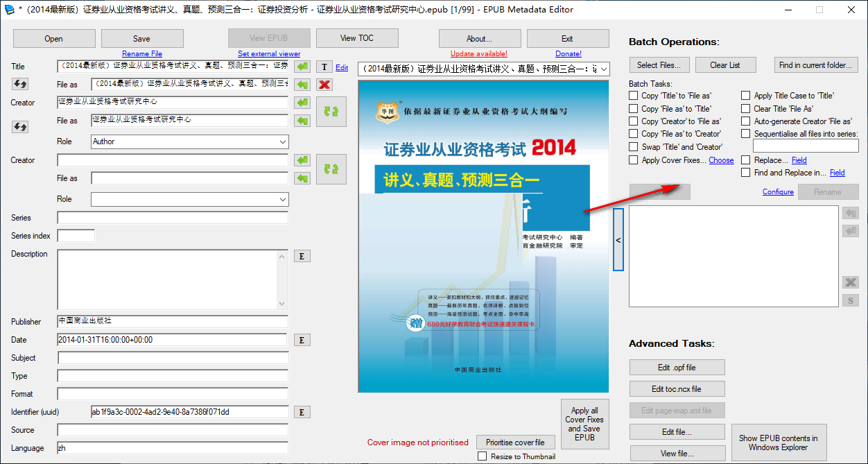Click into the Series index field
Image resolution: width=868 pixels, height=464 pixels.
(76, 236)
